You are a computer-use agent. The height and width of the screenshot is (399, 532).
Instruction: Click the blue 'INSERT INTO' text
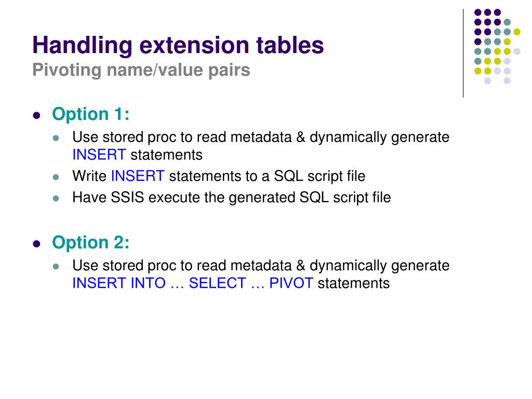(x=119, y=283)
